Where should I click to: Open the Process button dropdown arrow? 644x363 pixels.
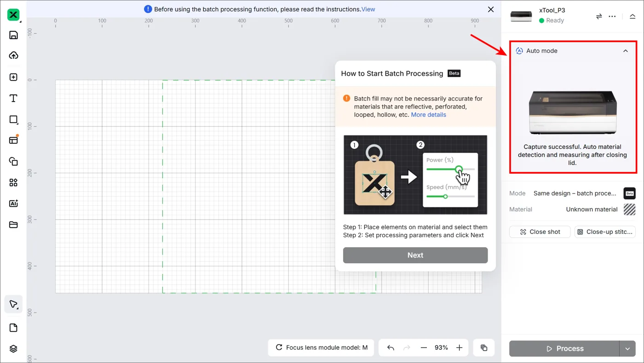627,349
